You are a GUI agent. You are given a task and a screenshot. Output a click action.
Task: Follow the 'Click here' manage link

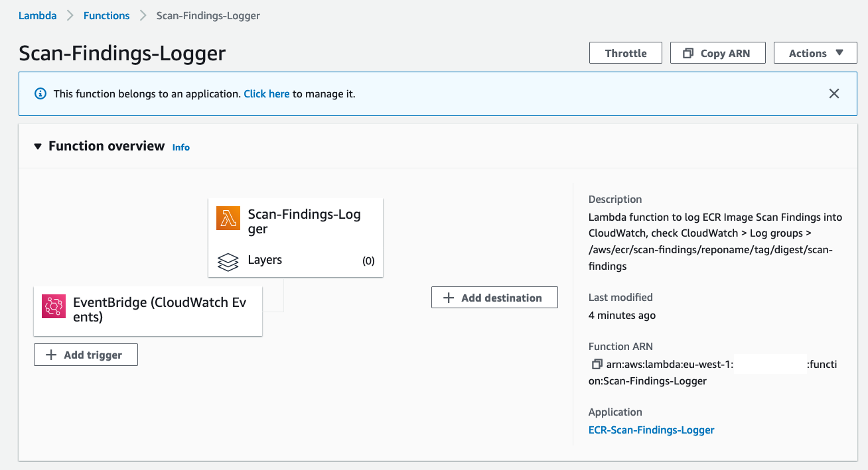pos(266,94)
